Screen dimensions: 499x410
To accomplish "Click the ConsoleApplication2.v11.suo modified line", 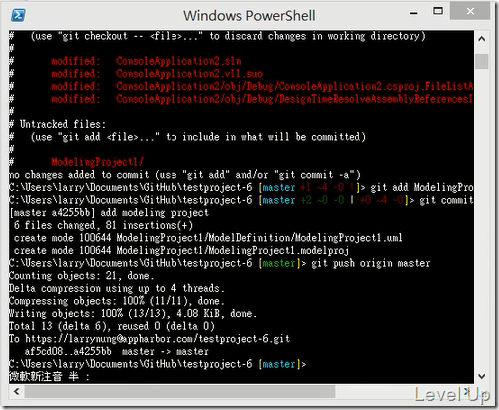I will 157,74.
